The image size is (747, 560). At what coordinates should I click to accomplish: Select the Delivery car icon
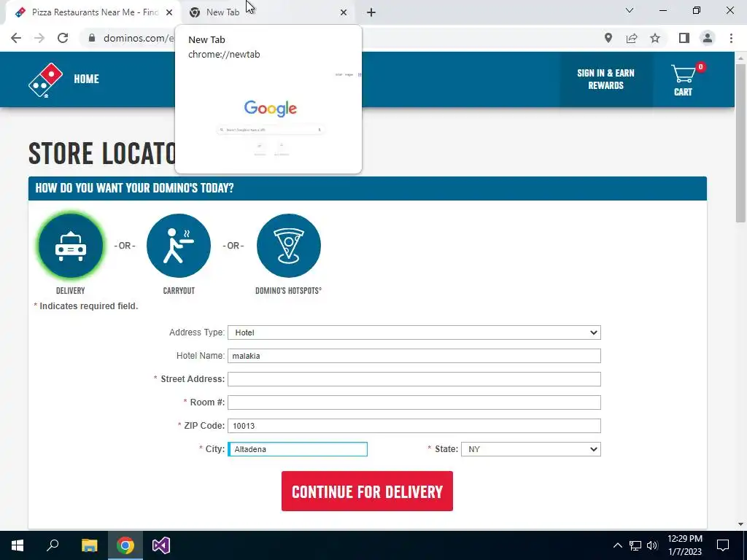71,246
